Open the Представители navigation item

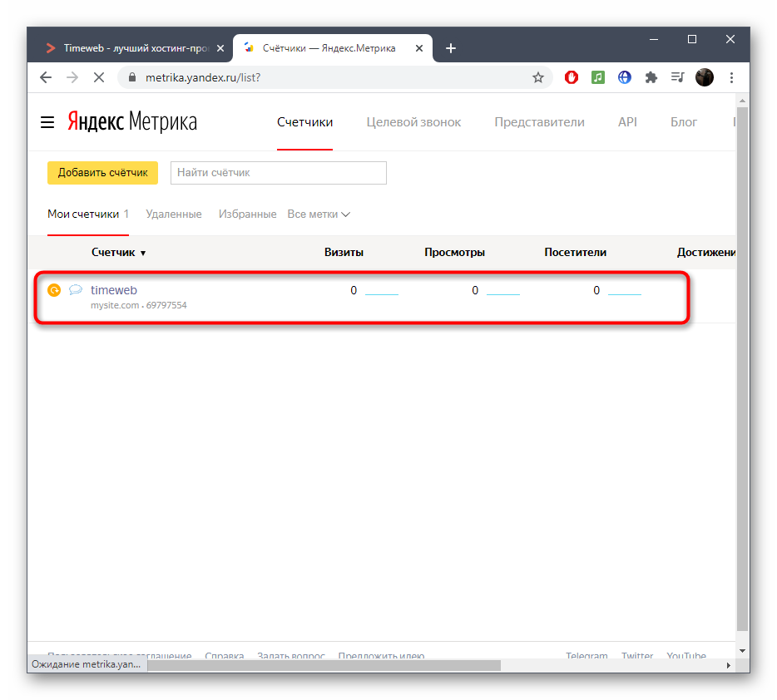(x=539, y=122)
